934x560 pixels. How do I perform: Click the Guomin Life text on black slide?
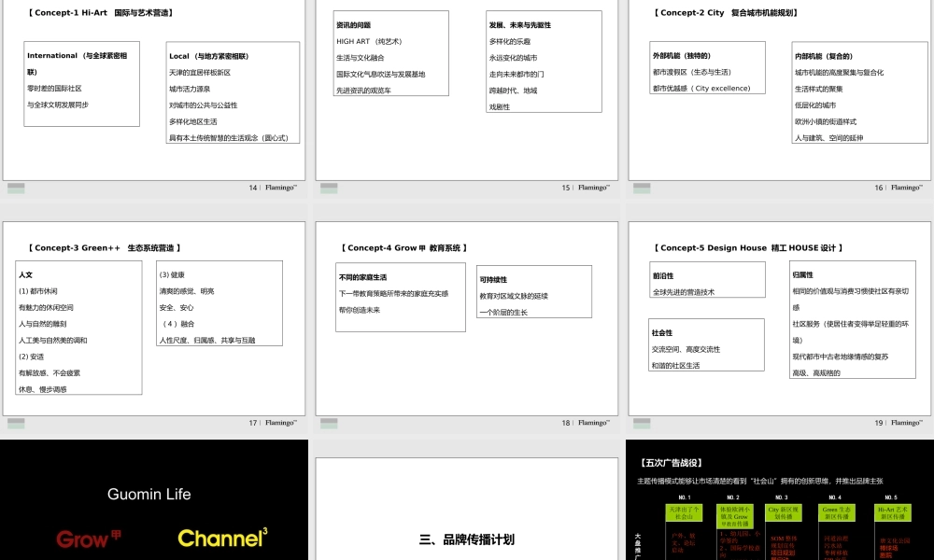(x=149, y=494)
